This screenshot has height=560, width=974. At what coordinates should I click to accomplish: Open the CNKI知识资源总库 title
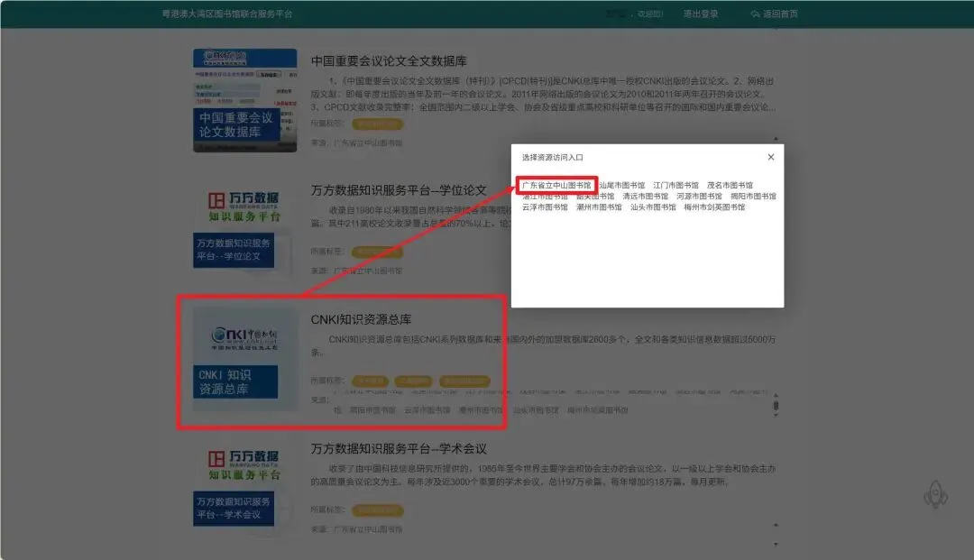(x=361, y=319)
